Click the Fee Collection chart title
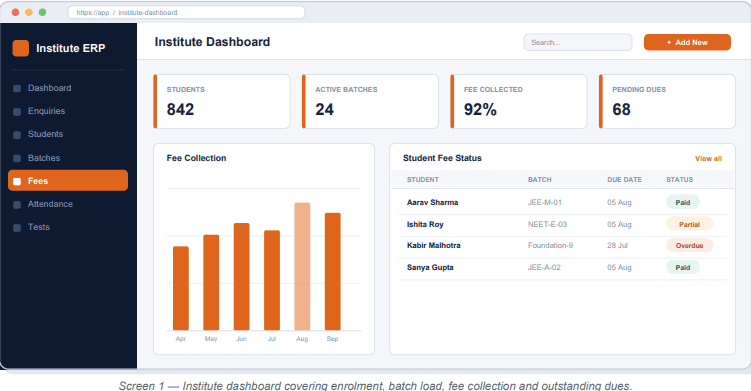Image resolution: width=751 pixels, height=391 pixels. (196, 158)
